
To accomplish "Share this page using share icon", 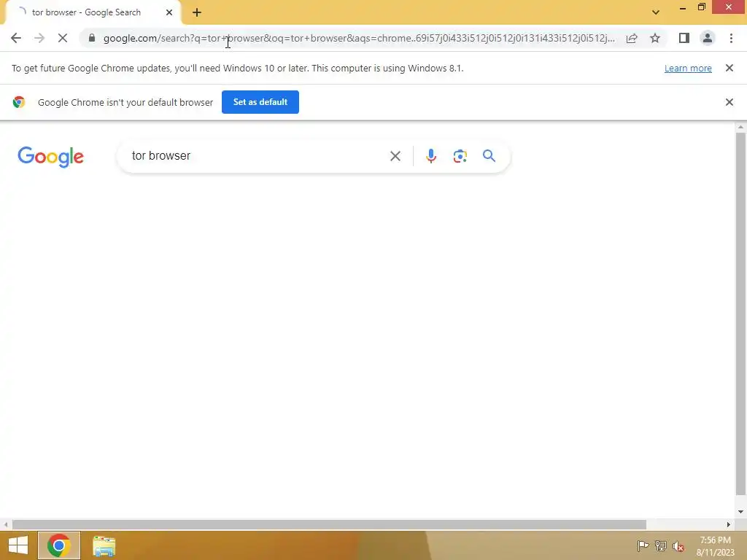I will pos(632,38).
